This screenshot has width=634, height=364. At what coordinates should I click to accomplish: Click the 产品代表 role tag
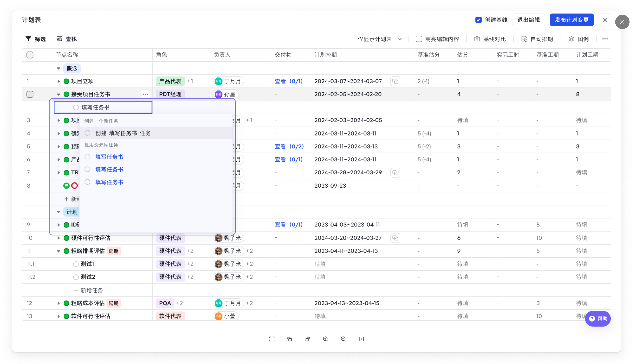(170, 81)
